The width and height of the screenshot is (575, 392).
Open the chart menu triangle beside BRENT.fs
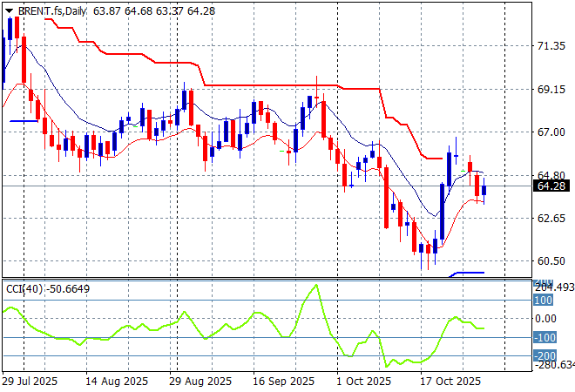click(9, 11)
